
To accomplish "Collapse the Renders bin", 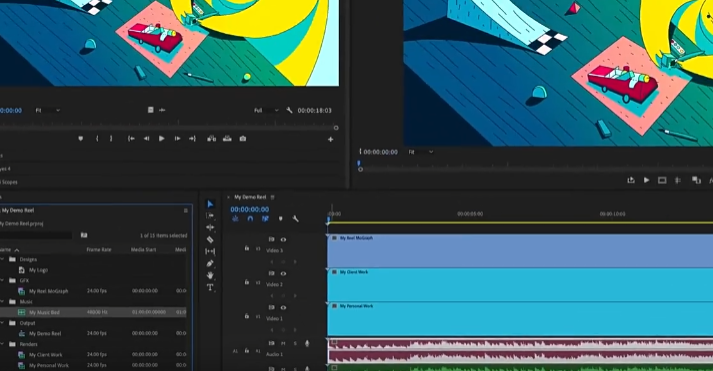I will point(2,344).
